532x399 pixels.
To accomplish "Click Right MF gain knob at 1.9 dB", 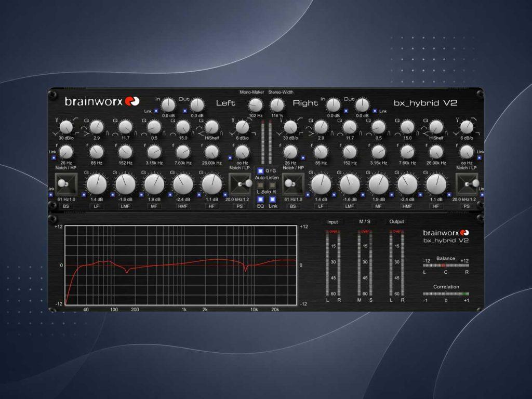I will click(x=379, y=184).
